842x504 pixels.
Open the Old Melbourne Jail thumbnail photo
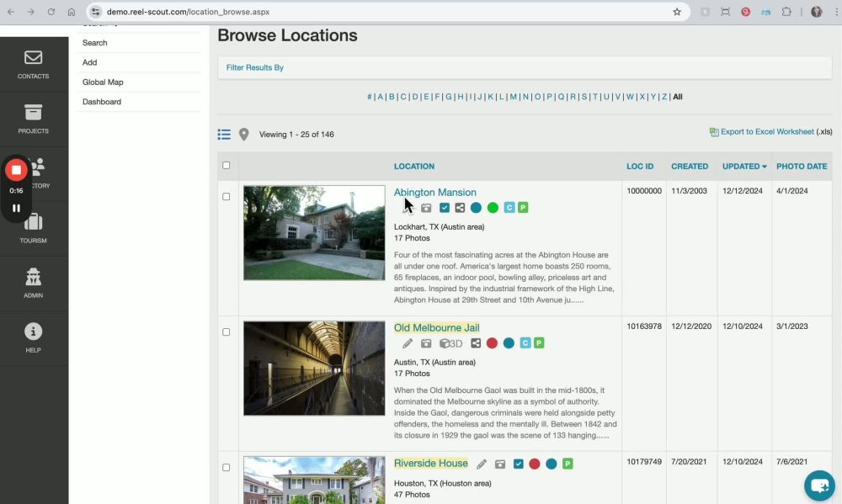314,369
